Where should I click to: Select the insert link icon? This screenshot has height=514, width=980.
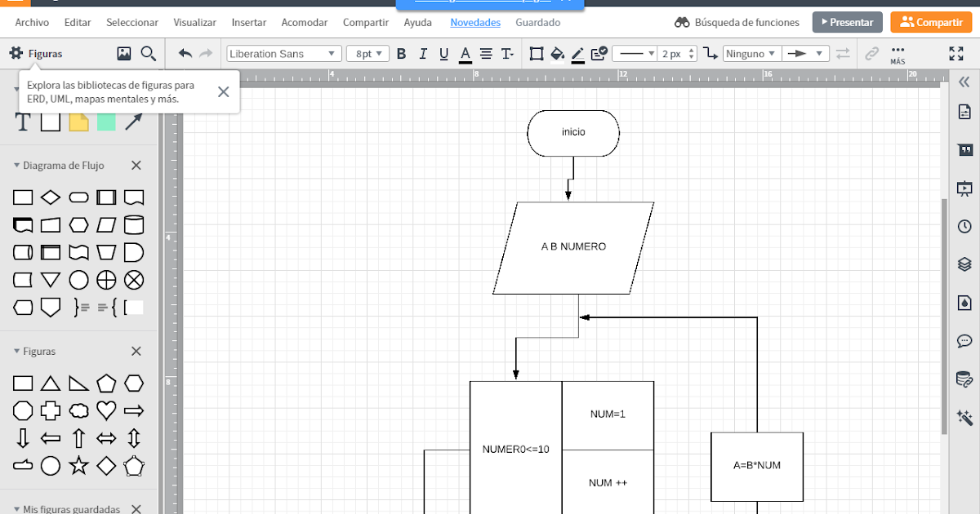point(872,53)
